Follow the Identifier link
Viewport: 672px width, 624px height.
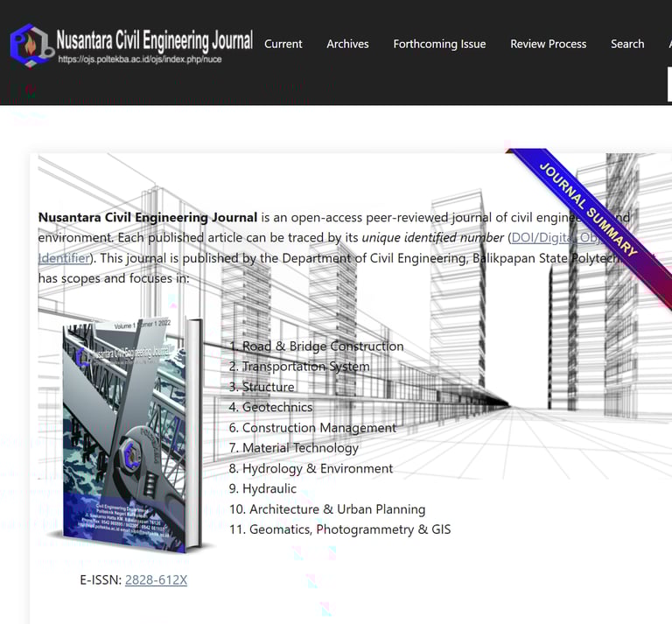click(64, 258)
